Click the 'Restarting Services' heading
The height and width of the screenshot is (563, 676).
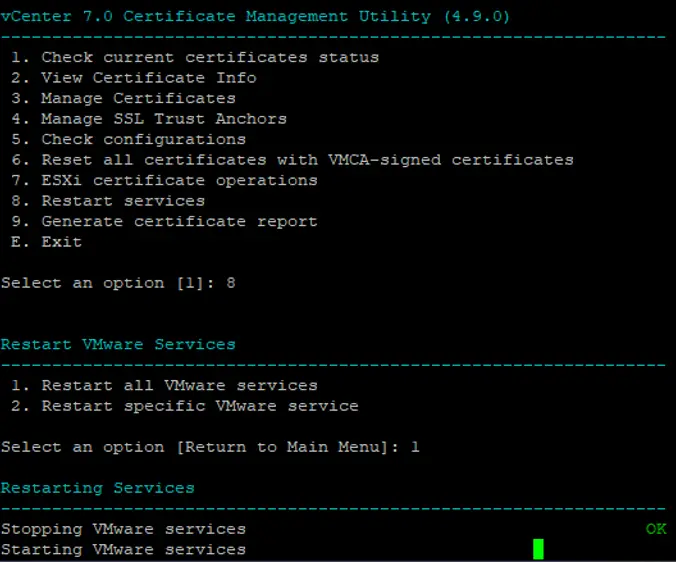97,488
